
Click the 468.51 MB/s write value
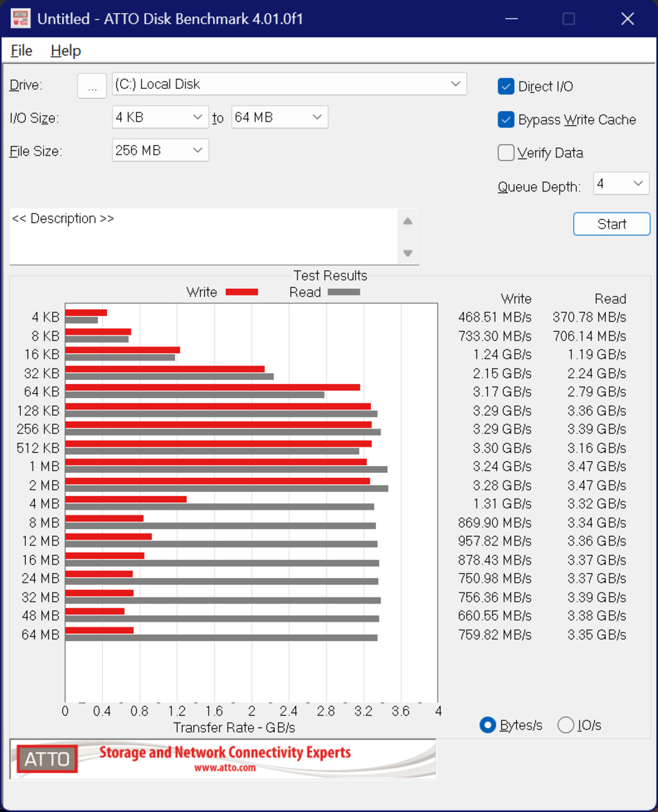495,317
